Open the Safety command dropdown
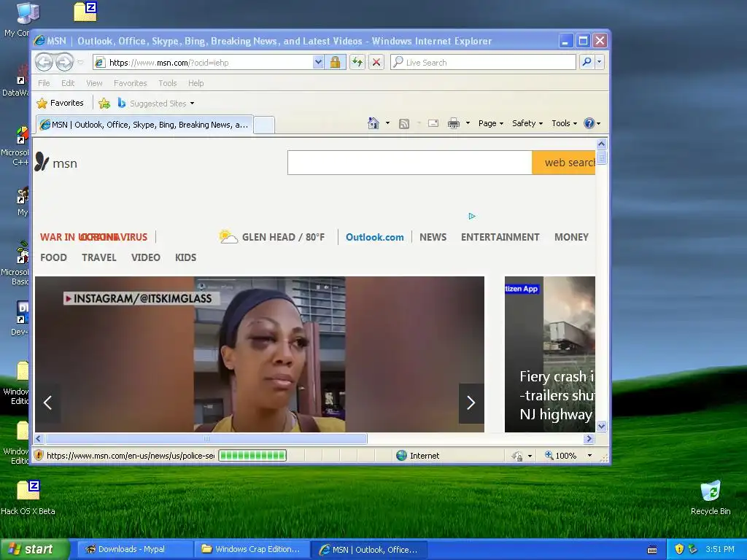747x560 pixels. 527,123
